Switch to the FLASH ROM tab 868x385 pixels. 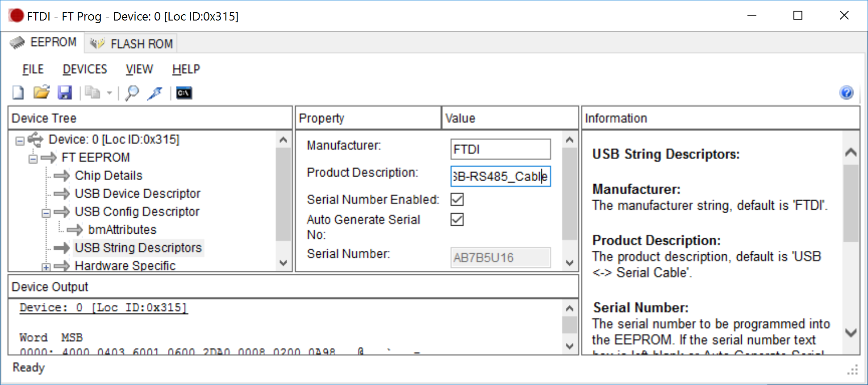(131, 44)
